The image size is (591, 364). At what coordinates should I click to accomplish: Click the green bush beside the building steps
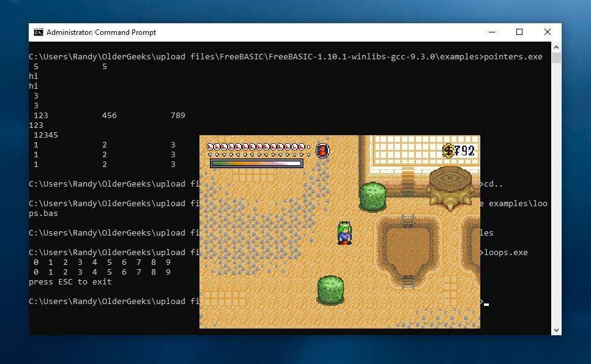tap(373, 197)
